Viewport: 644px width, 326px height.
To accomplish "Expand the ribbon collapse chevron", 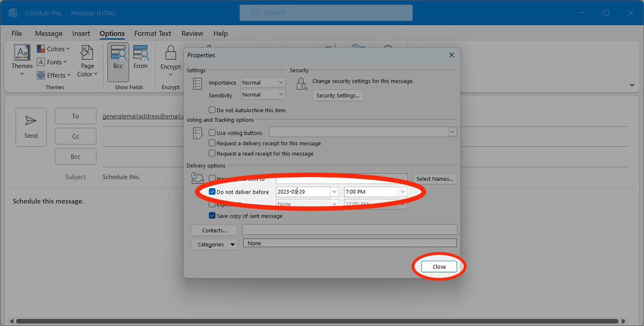I will [632, 85].
